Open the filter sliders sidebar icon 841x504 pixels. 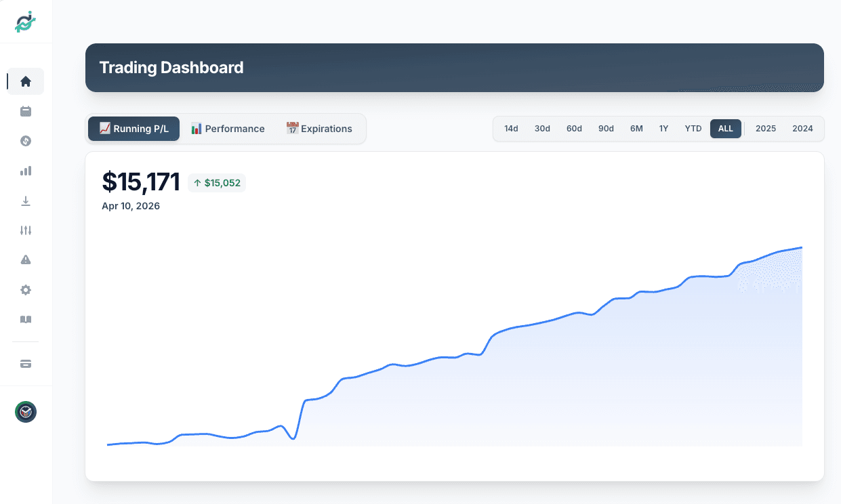click(x=25, y=230)
